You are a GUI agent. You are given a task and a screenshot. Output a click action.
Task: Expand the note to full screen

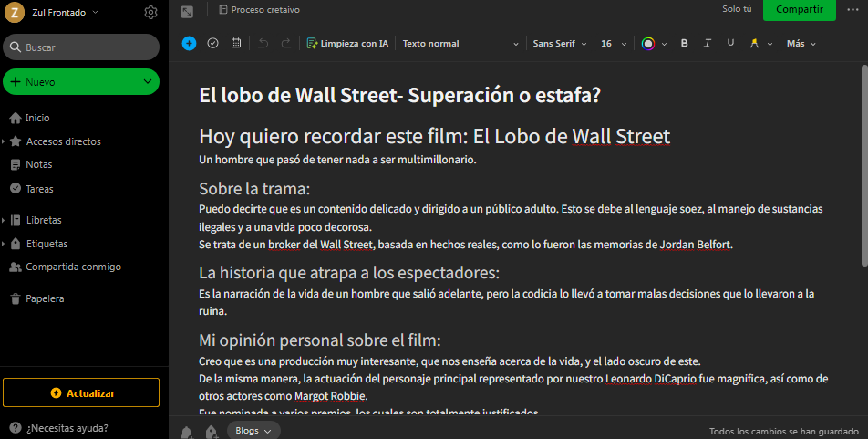pos(187,12)
